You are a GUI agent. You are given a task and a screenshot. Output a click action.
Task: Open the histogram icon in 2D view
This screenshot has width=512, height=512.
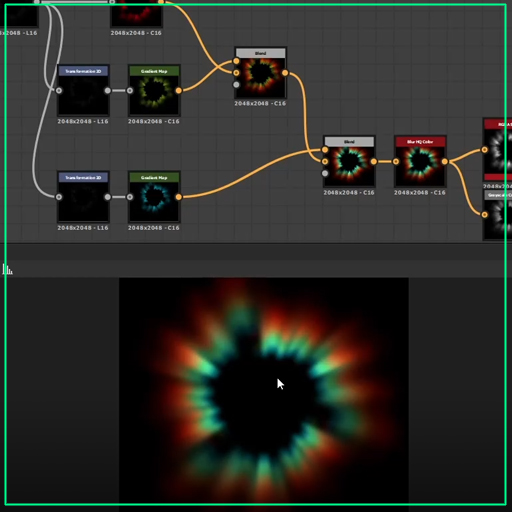7,269
